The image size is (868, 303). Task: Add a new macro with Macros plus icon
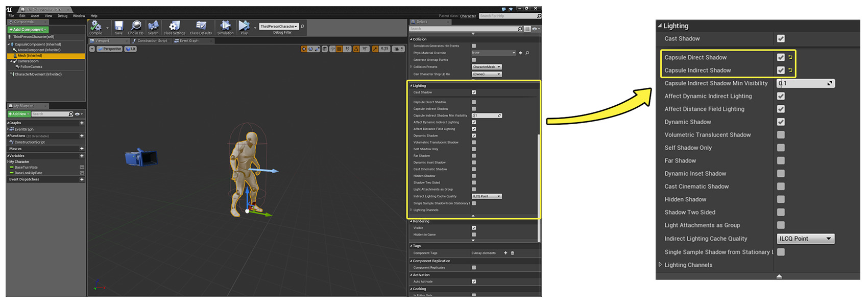[82, 149]
